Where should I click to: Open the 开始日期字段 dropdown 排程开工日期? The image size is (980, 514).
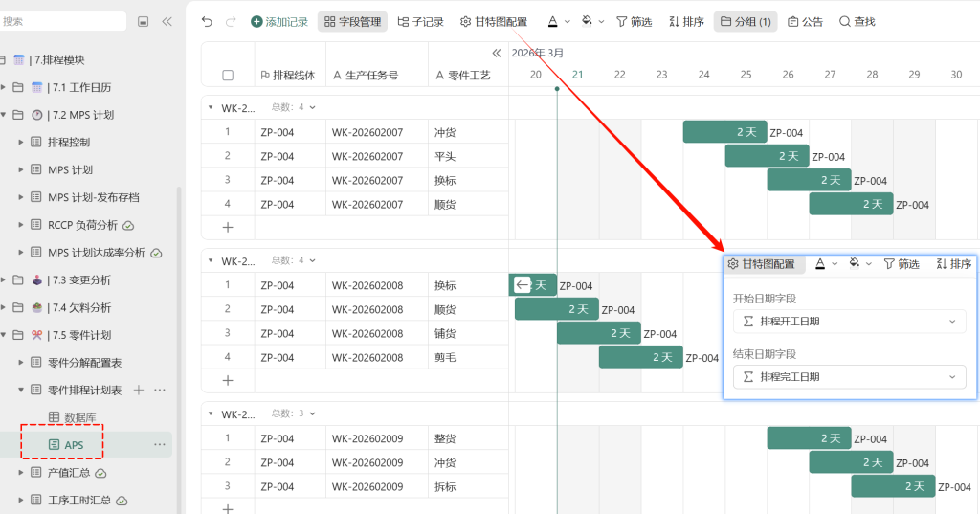(x=850, y=322)
